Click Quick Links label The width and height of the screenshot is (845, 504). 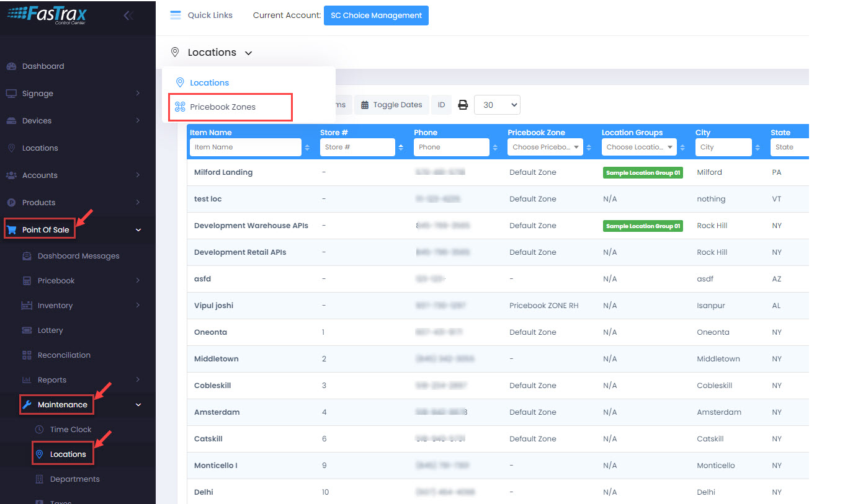point(210,15)
